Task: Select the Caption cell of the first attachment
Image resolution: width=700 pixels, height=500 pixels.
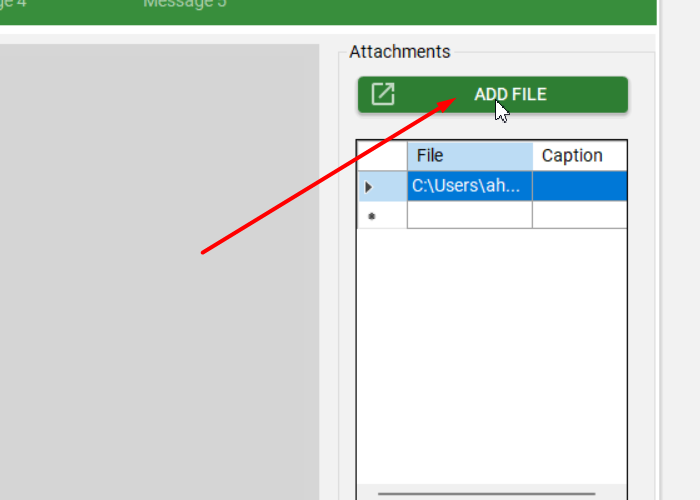Action: tap(579, 186)
